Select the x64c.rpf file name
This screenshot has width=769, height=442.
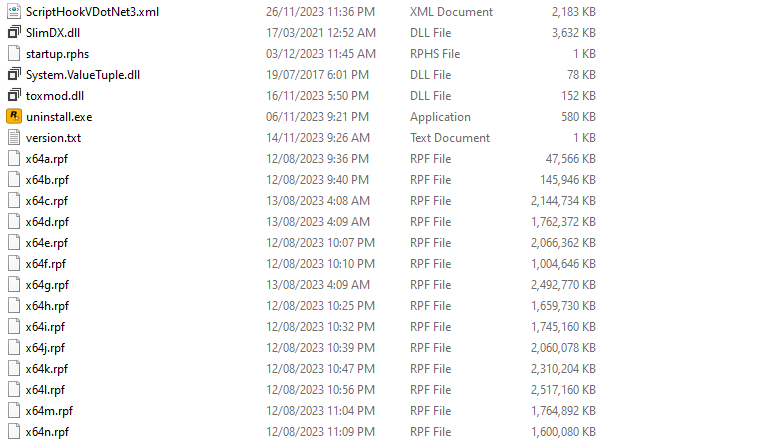[x=47, y=201]
